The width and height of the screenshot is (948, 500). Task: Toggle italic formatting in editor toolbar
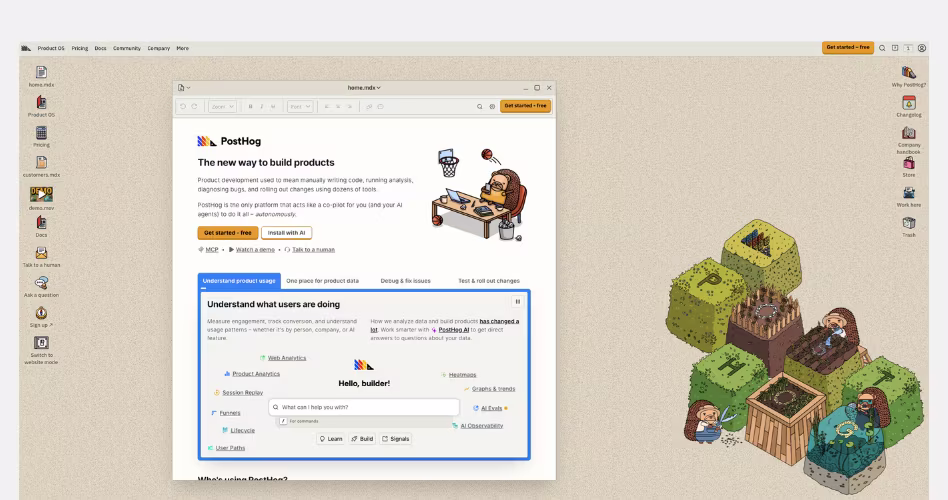pos(261,106)
